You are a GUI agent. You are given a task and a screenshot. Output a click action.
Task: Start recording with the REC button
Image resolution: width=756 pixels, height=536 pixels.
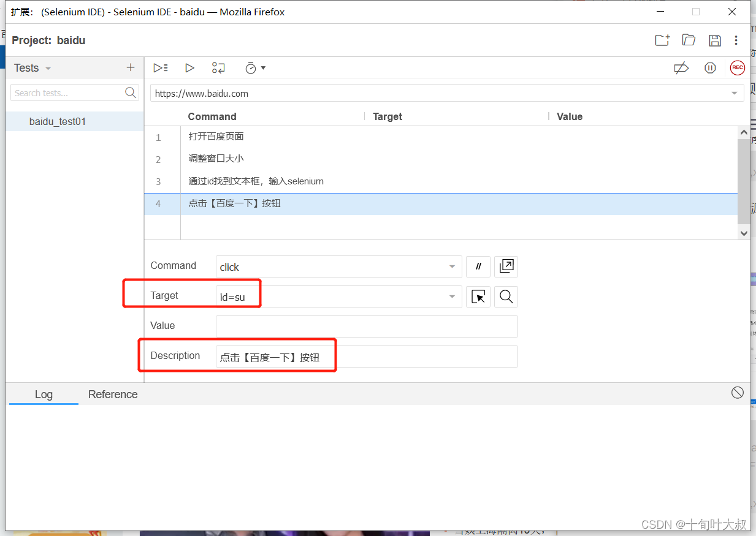[737, 68]
